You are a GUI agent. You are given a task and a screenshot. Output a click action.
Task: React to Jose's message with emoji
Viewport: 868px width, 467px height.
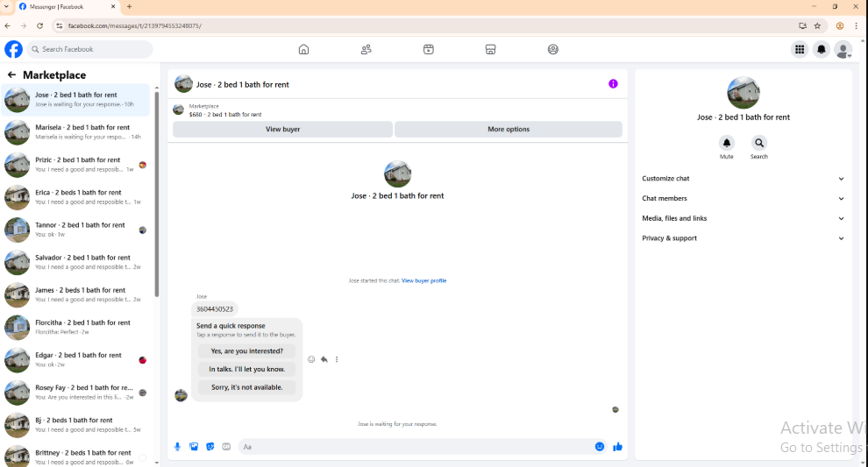pos(311,359)
